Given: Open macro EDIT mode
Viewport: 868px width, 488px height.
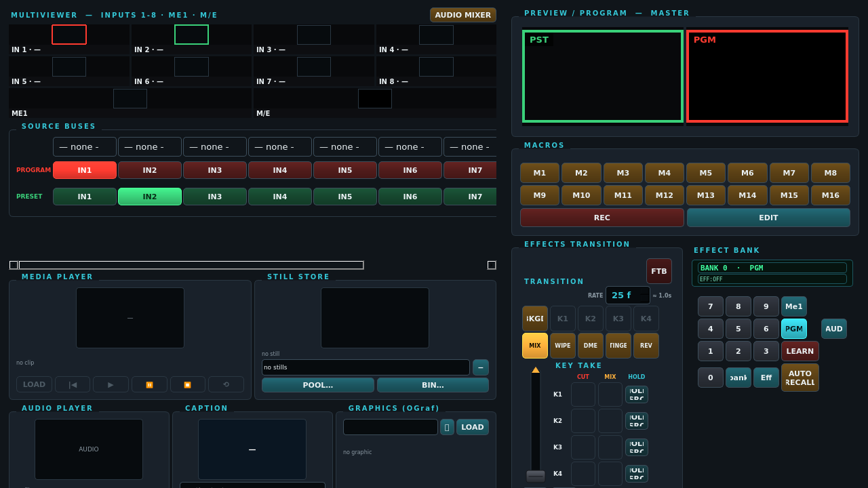Looking at the screenshot, I should (x=768, y=218).
